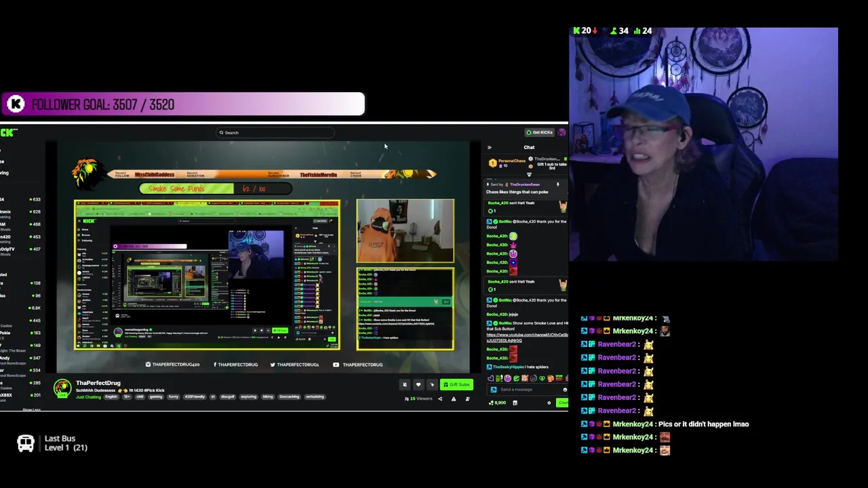The height and width of the screenshot is (488, 868).
Task: Click the subscribe icon beside Gift Subs
Action: tap(432, 384)
